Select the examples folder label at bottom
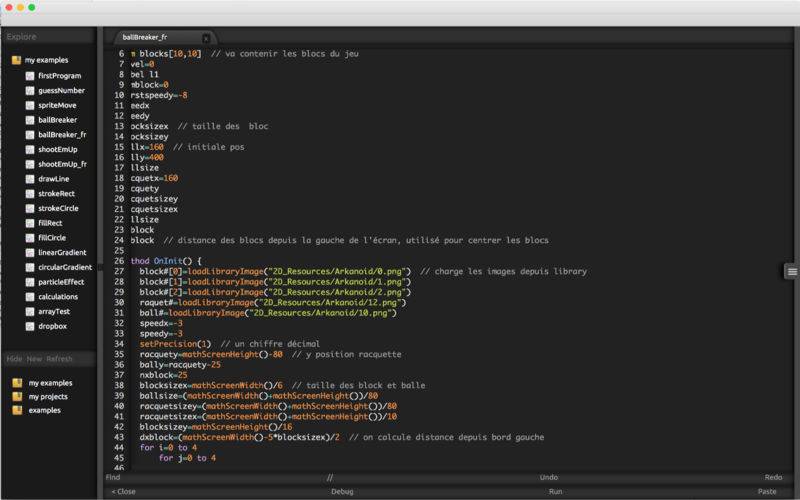 [x=44, y=410]
